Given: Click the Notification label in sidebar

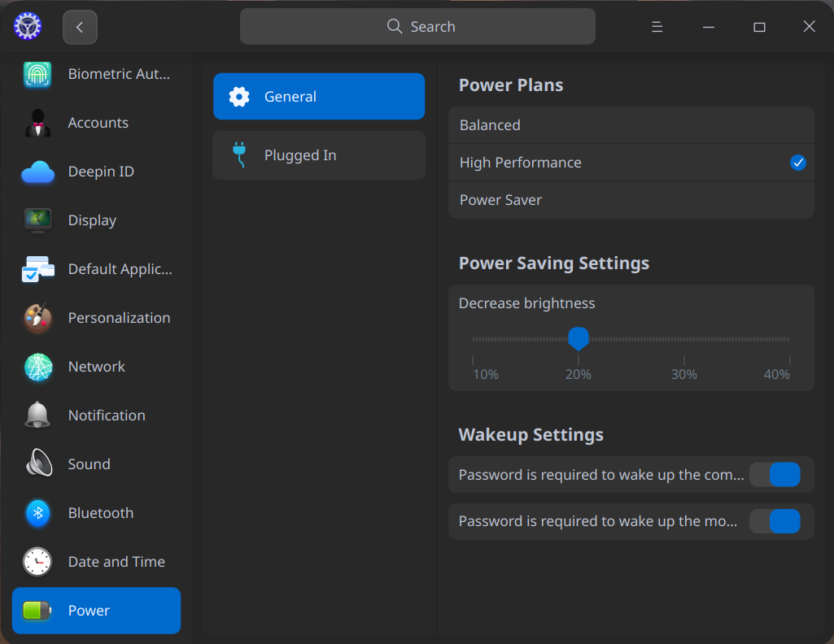Looking at the screenshot, I should tap(107, 416).
